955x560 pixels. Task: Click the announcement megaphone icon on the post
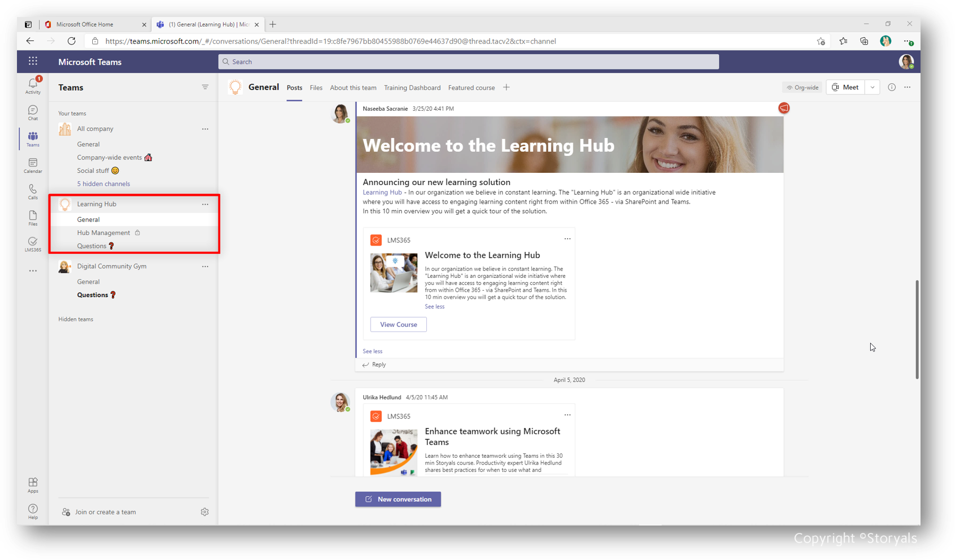(784, 108)
